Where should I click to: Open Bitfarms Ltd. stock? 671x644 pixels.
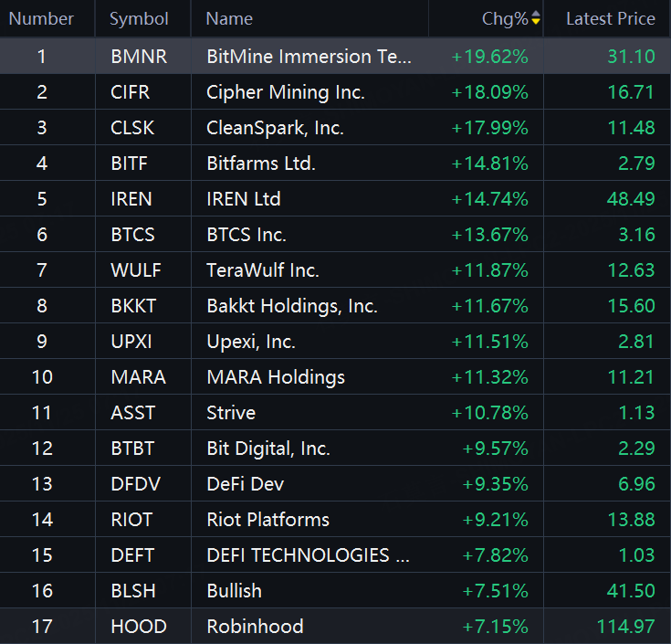point(260,164)
